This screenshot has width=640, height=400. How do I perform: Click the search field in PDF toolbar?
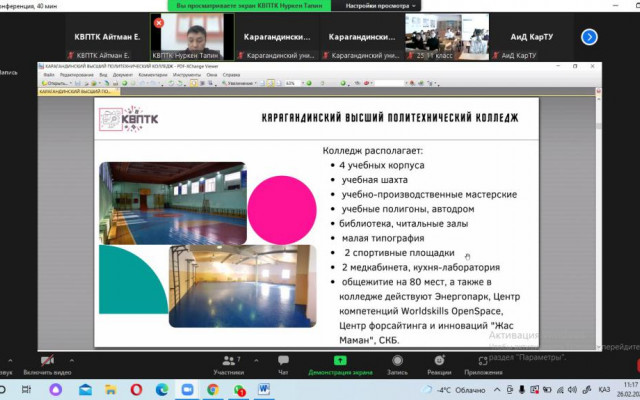[x=389, y=83]
